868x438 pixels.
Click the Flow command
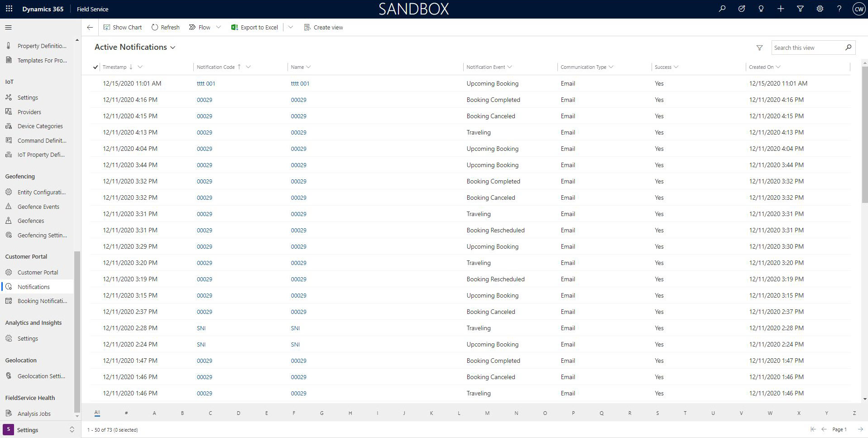tap(200, 28)
